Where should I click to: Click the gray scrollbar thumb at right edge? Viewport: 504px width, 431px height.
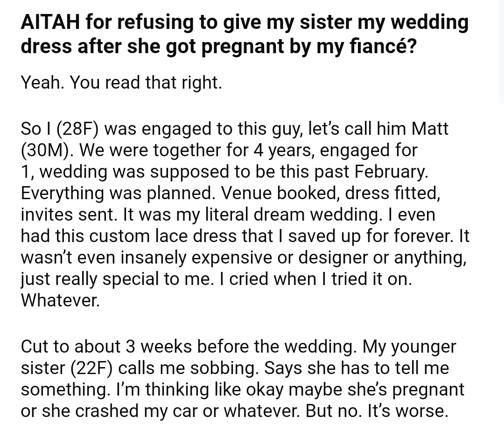(x=501, y=51)
